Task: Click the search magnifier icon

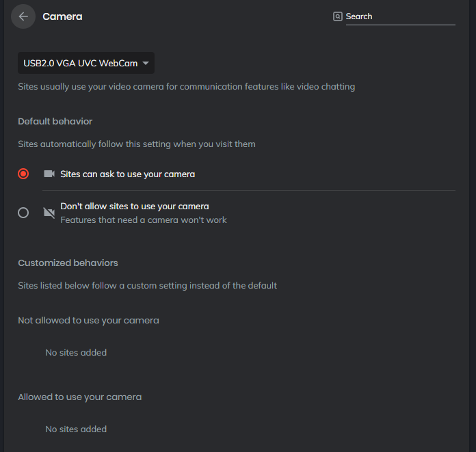Action: click(x=337, y=16)
